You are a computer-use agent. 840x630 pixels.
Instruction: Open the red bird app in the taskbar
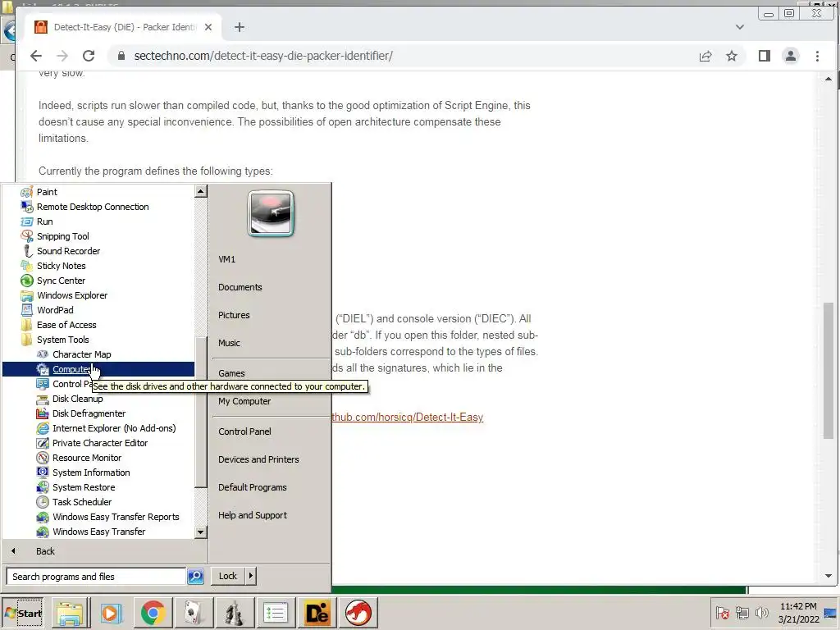tap(358, 613)
